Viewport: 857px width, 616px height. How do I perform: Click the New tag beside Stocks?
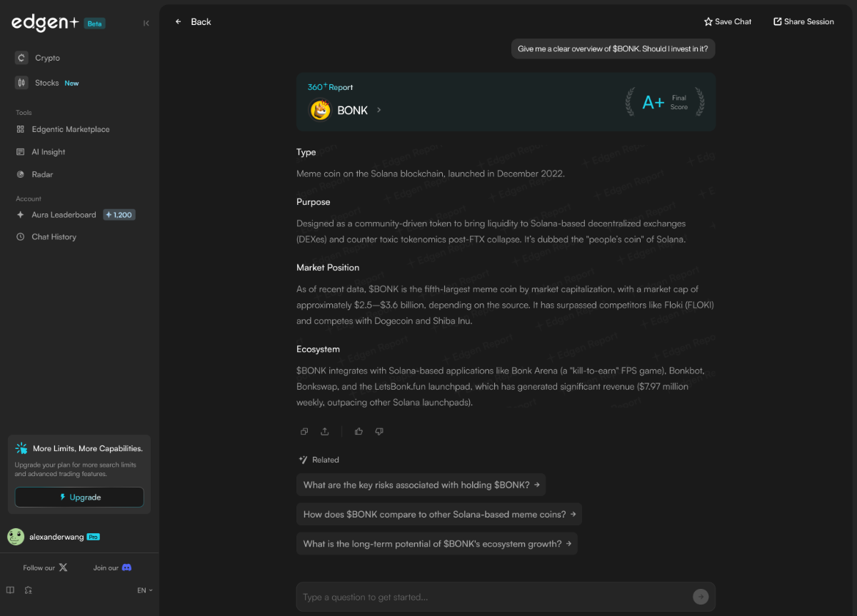click(71, 83)
